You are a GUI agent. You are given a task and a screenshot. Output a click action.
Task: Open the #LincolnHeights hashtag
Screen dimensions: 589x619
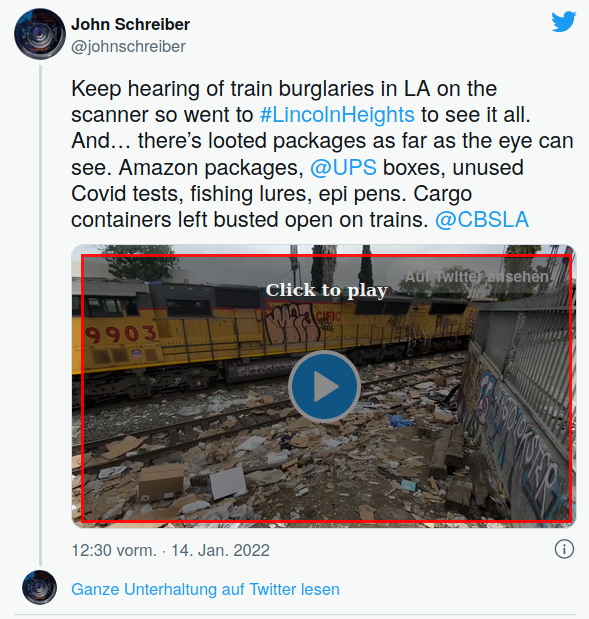pyautogui.click(x=337, y=115)
